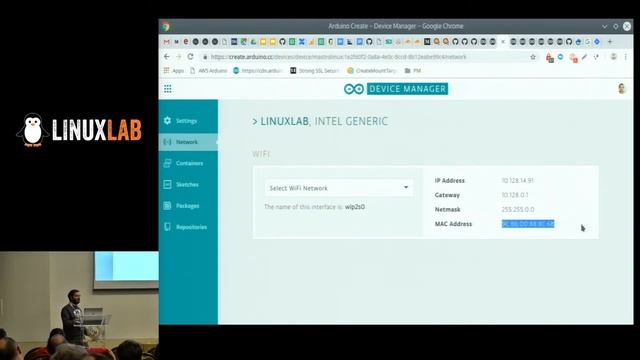This screenshot has height=360, width=640.
Task: Minimize the Chrome window
Action: tap(604, 27)
